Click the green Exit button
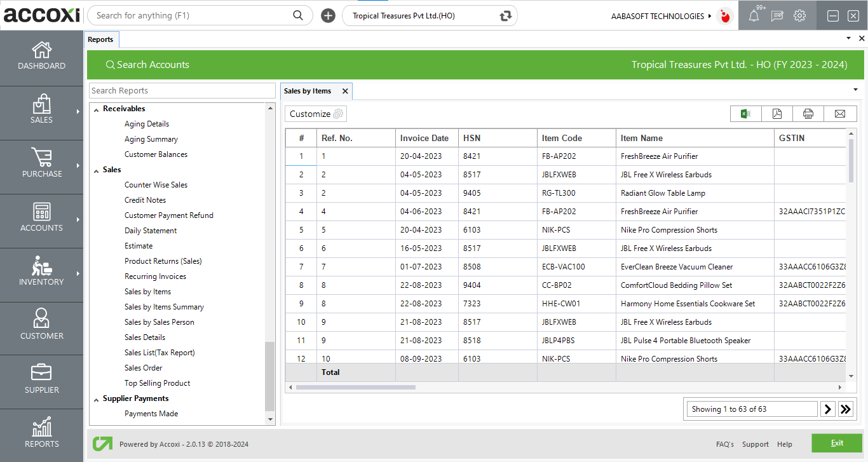This screenshot has width=868, height=462. (837, 443)
